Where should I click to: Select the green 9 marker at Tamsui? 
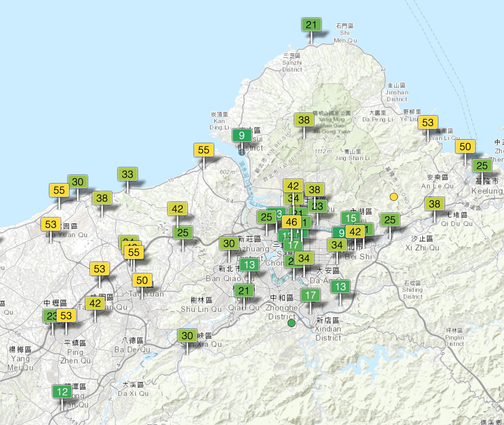242,136
